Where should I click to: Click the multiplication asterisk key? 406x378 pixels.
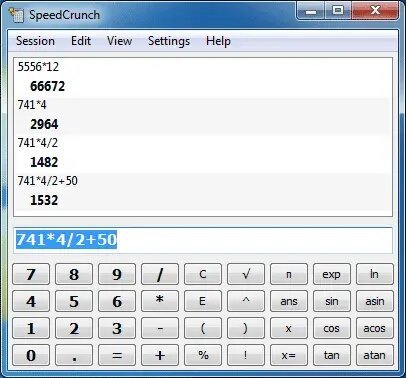tap(160, 301)
